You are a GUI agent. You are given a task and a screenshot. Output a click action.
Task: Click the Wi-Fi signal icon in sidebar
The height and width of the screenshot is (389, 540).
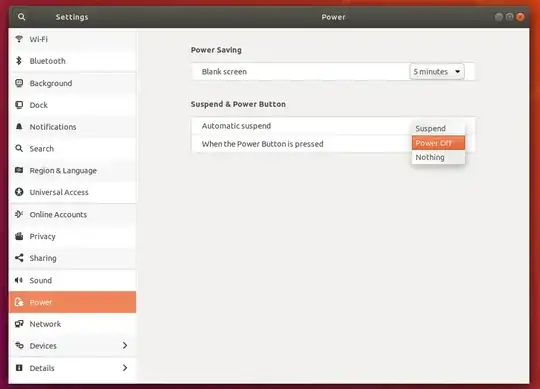[19, 39]
